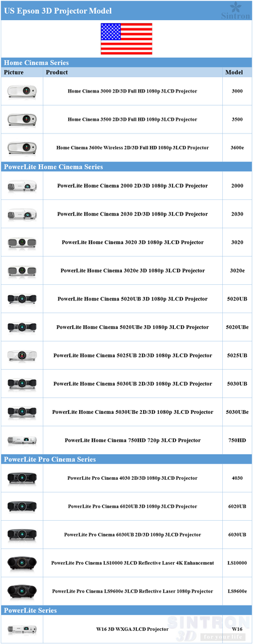
Task: Select the PowerLite 3020 projector thumbnail
Action: tap(22, 243)
